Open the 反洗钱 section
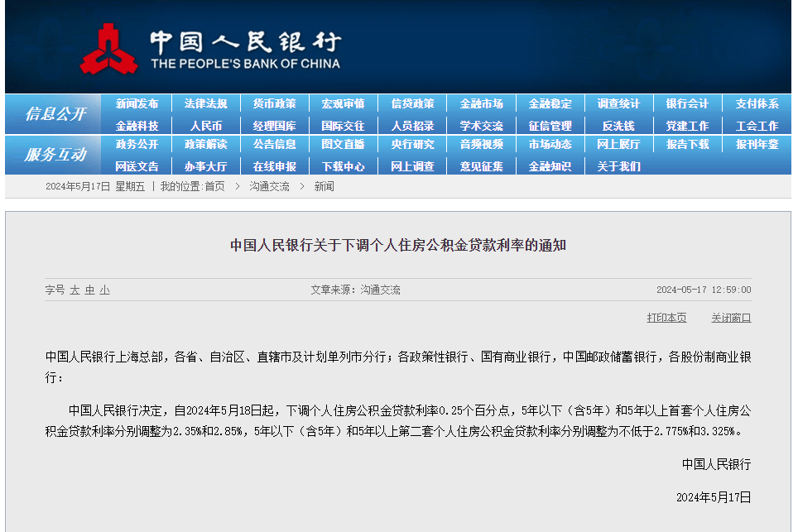The height and width of the screenshot is (532, 798). tap(619, 126)
